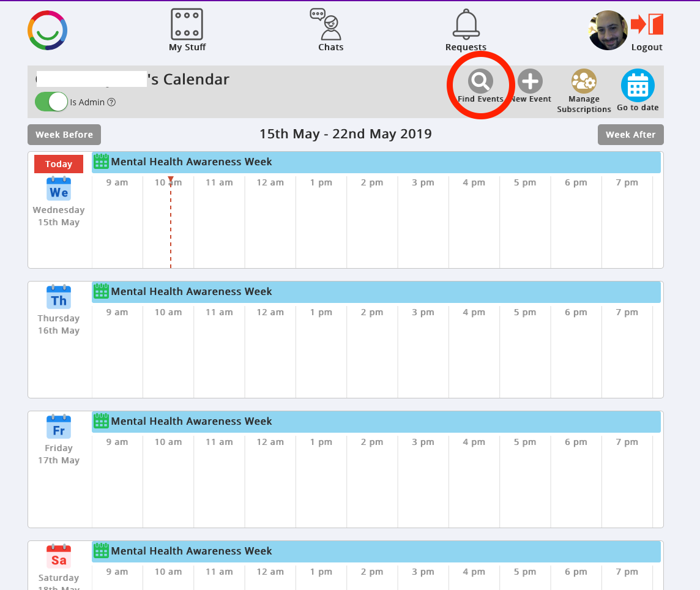700x590 pixels.
Task: Open Thursday's Mental Health Awareness Week event
Action: [x=376, y=292]
